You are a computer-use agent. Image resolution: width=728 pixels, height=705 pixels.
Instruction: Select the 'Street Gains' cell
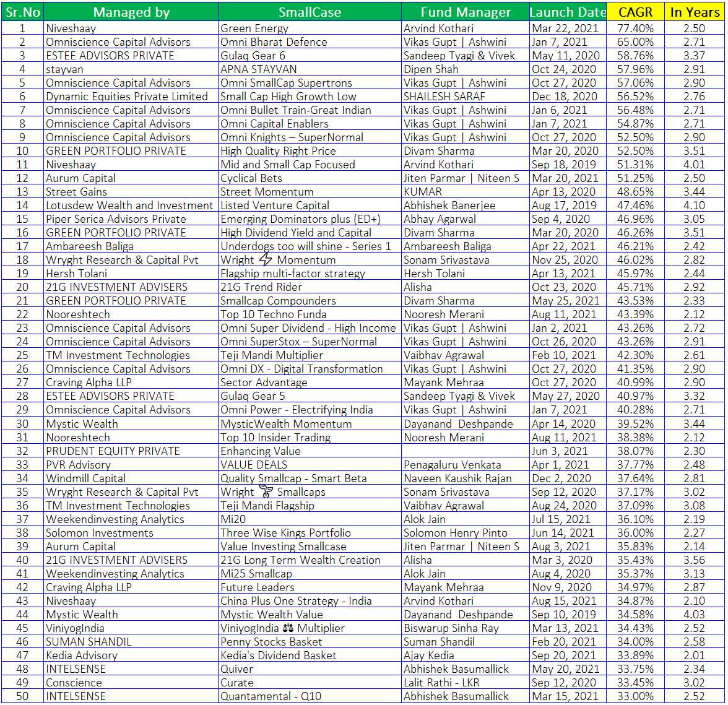coord(131,192)
